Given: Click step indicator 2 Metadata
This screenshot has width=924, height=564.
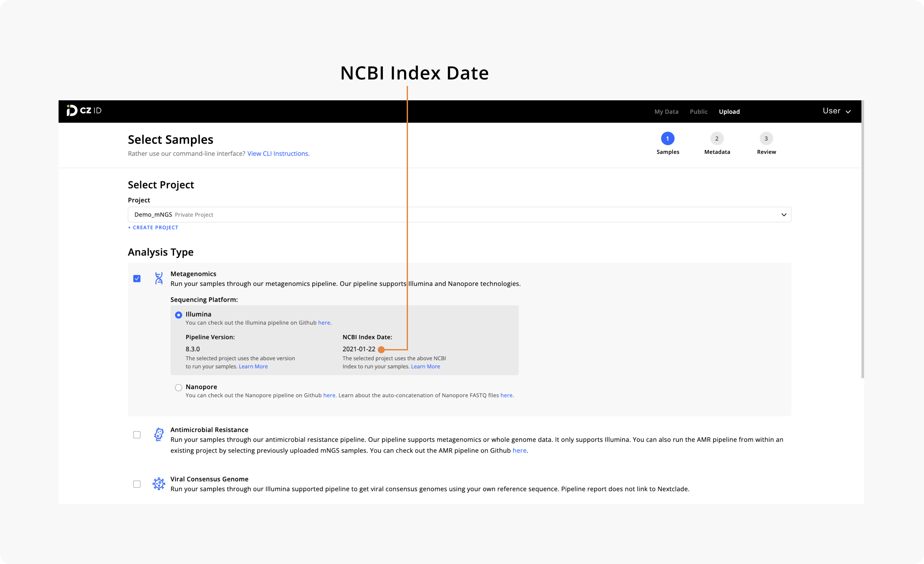Looking at the screenshot, I should (717, 138).
